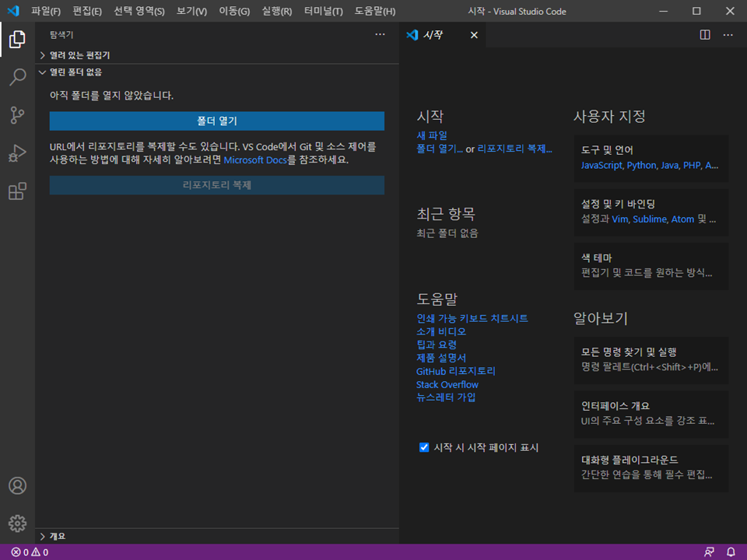Click the PHP language link
Screen dimensions: 747x560
pyautogui.click(x=692, y=165)
